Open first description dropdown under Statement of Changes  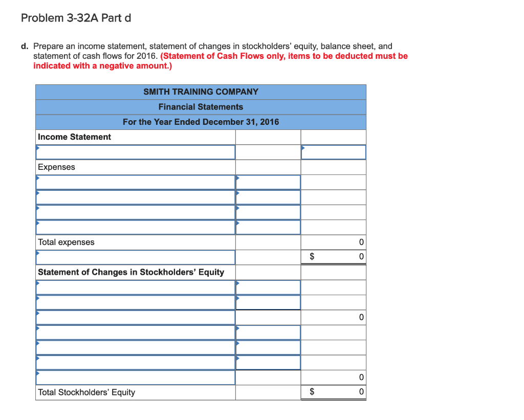click(x=135, y=287)
